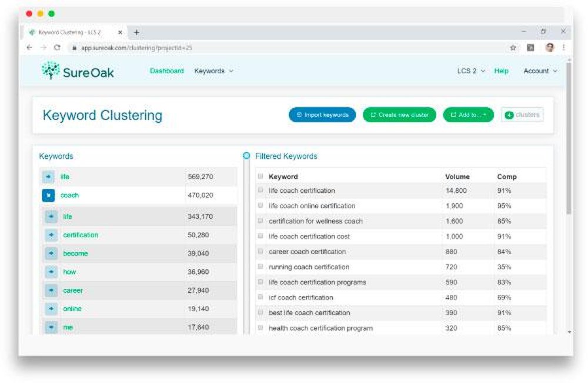Click the Keyword column header

[283, 176]
